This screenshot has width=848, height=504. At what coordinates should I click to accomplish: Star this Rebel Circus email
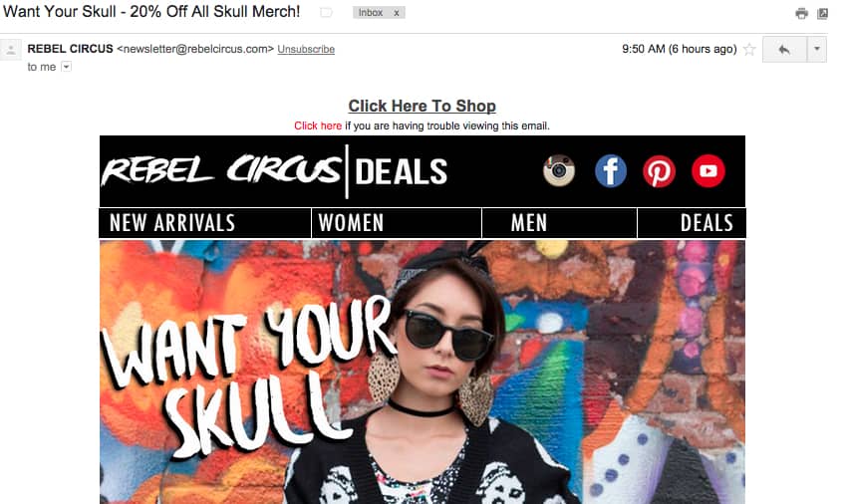click(x=749, y=49)
